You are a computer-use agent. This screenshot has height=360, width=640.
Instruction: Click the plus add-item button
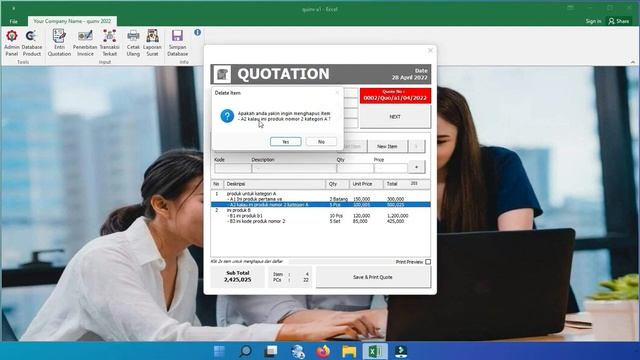pyautogui.click(x=416, y=167)
